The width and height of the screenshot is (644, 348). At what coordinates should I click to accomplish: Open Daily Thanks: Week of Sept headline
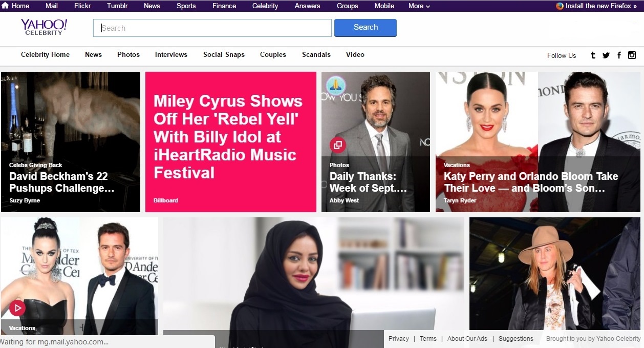(368, 182)
